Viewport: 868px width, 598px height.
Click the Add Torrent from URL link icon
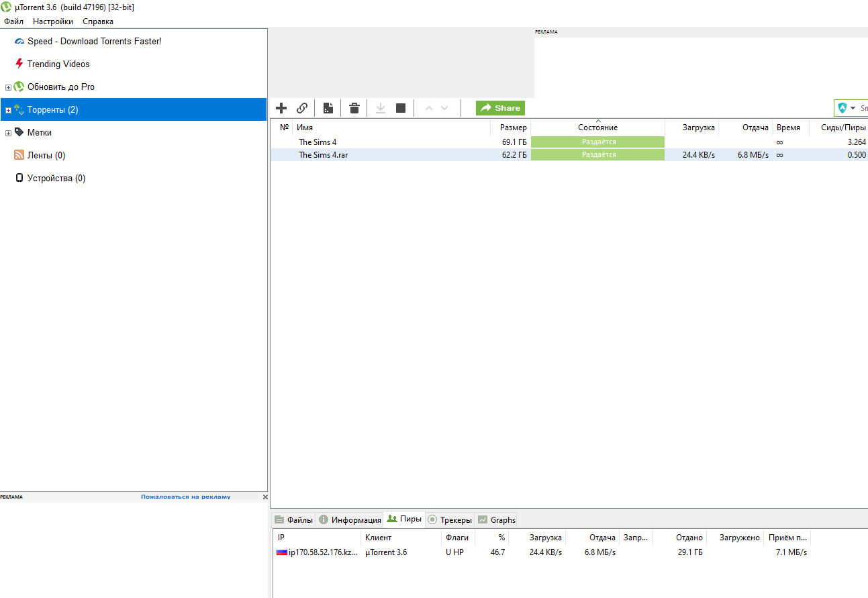(302, 108)
